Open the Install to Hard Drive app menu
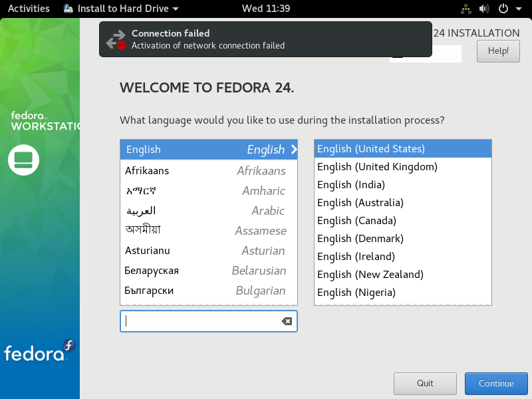 point(121,9)
